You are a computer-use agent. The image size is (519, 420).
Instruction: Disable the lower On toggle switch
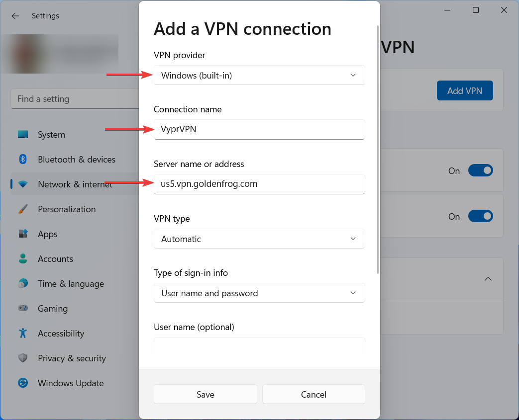click(480, 216)
